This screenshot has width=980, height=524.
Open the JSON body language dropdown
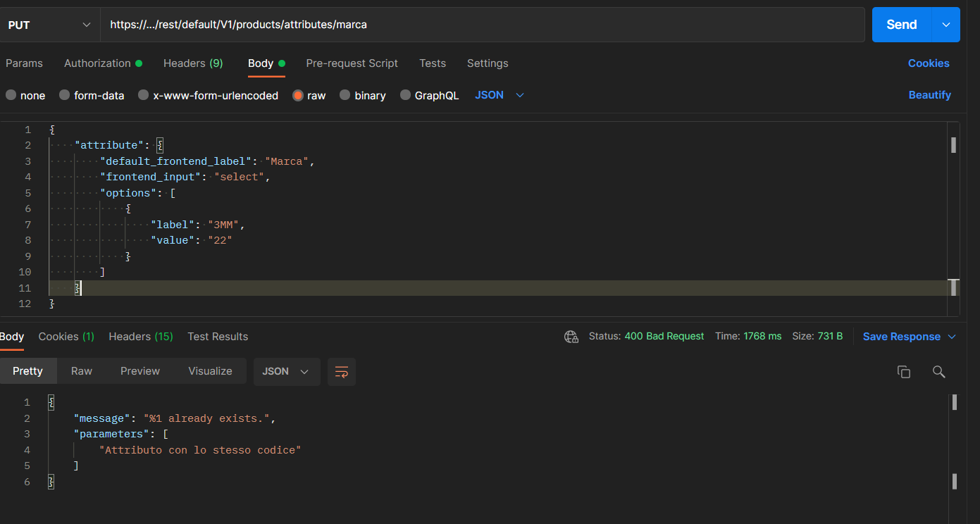pos(500,95)
